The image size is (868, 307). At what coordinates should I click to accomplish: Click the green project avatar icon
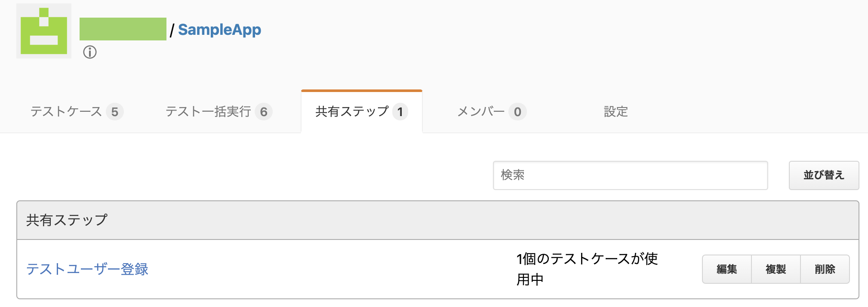click(x=44, y=31)
